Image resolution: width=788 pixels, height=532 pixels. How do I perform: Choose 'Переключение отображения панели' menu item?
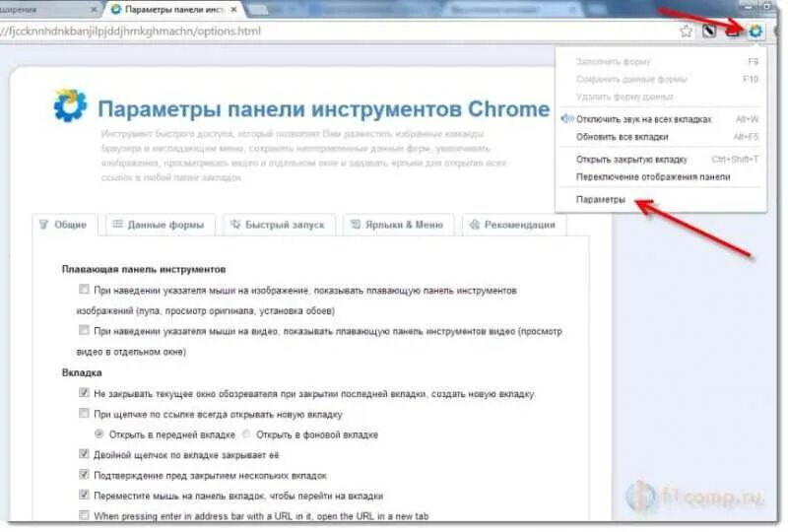[x=661, y=177]
